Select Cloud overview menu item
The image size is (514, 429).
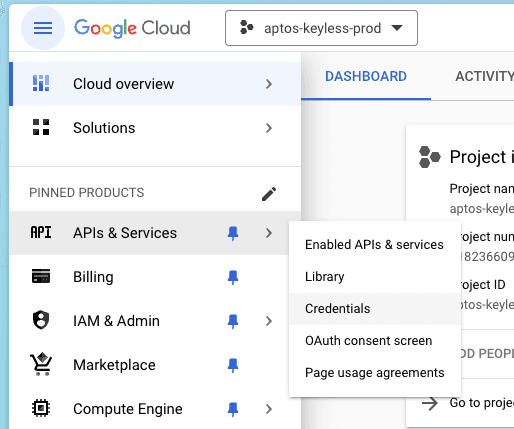[x=155, y=84]
